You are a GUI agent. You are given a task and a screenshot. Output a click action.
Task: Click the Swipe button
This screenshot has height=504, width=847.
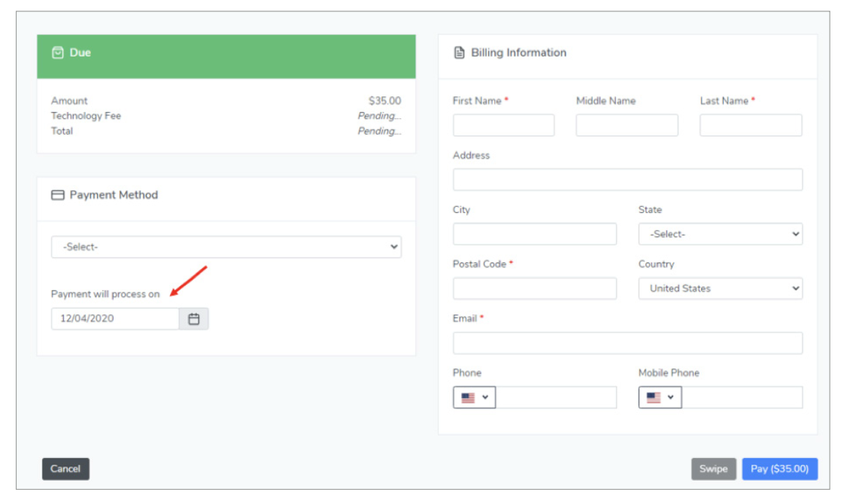(713, 469)
